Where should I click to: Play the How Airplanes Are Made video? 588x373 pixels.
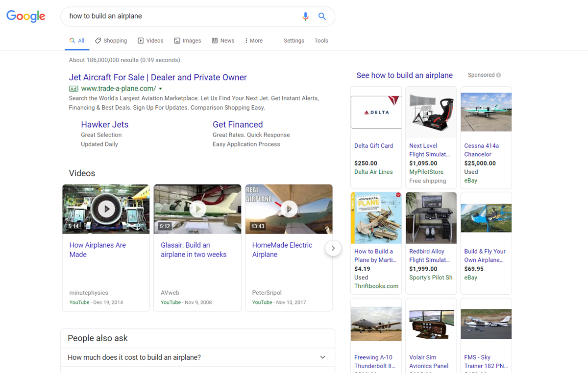pos(106,209)
